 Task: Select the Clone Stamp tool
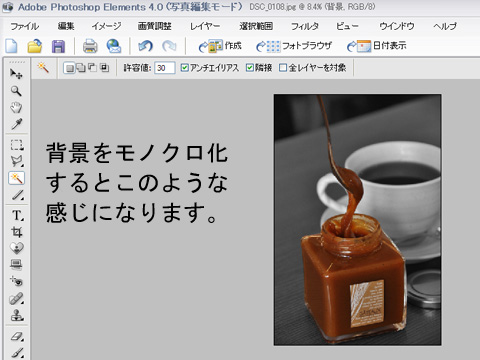point(17,315)
